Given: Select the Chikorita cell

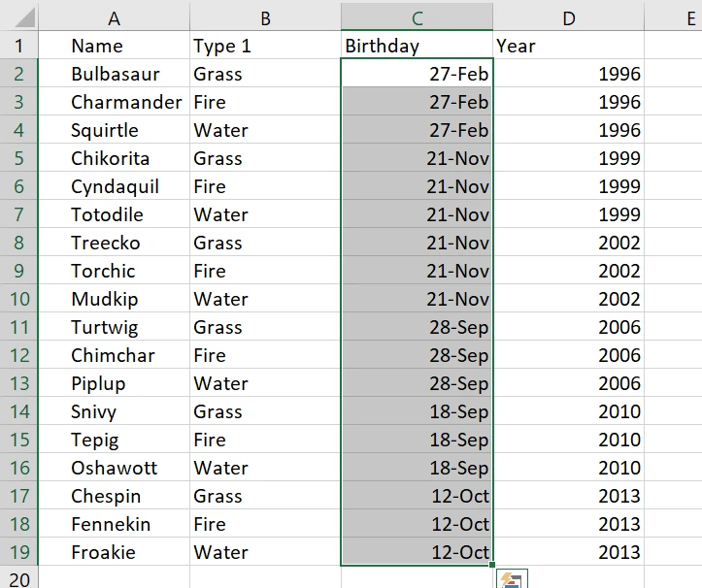Looking at the screenshot, I should tap(115, 158).
